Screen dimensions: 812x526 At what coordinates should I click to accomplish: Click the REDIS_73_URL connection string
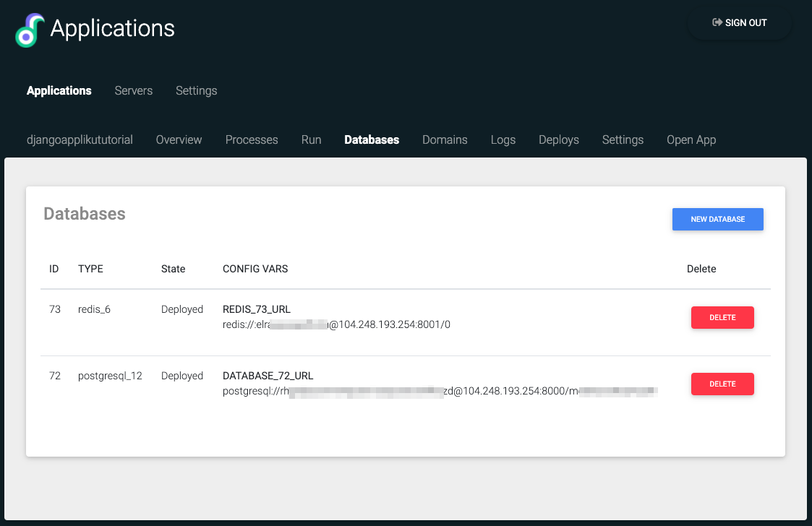336,325
